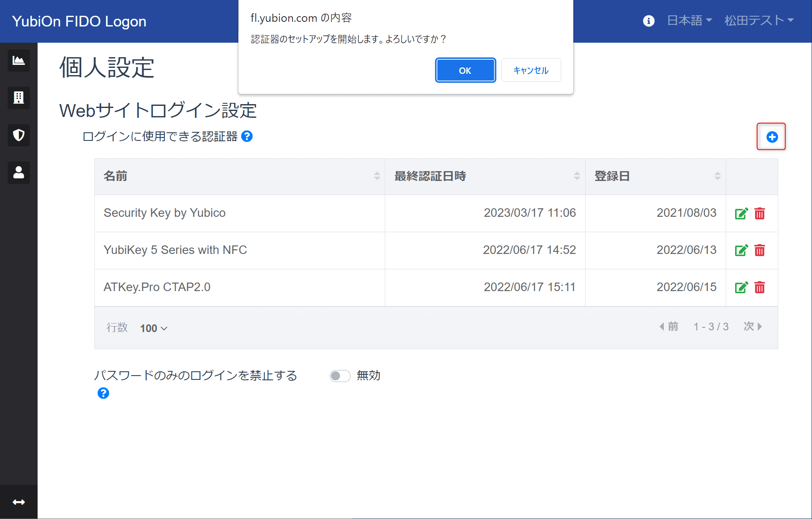Cancel the setup dialog with キャンセル
Screen dimensions: 812x519
pyautogui.click(x=531, y=70)
